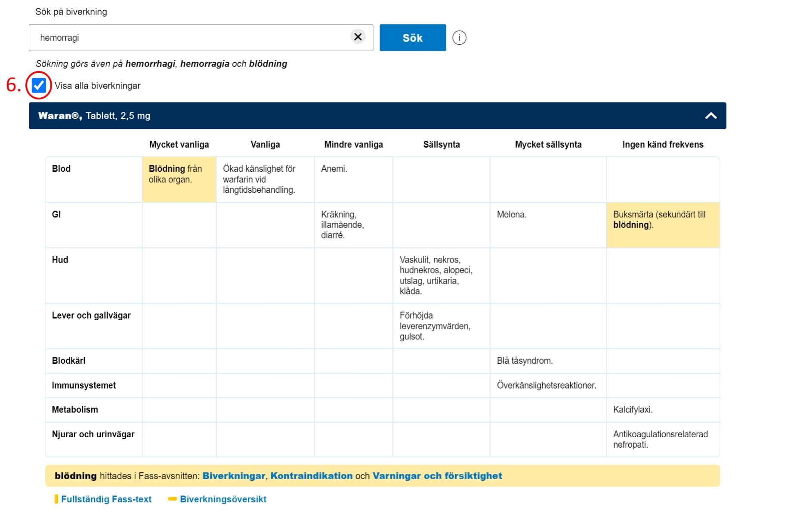Click in the hemorragi search input field
This screenshot has height=532, width=794.
189,38
